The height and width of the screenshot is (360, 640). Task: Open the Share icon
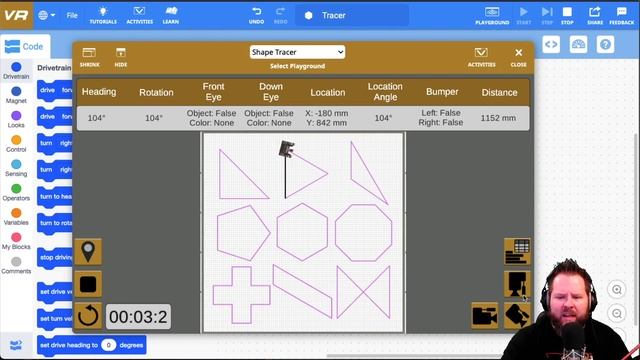[595, 16]
